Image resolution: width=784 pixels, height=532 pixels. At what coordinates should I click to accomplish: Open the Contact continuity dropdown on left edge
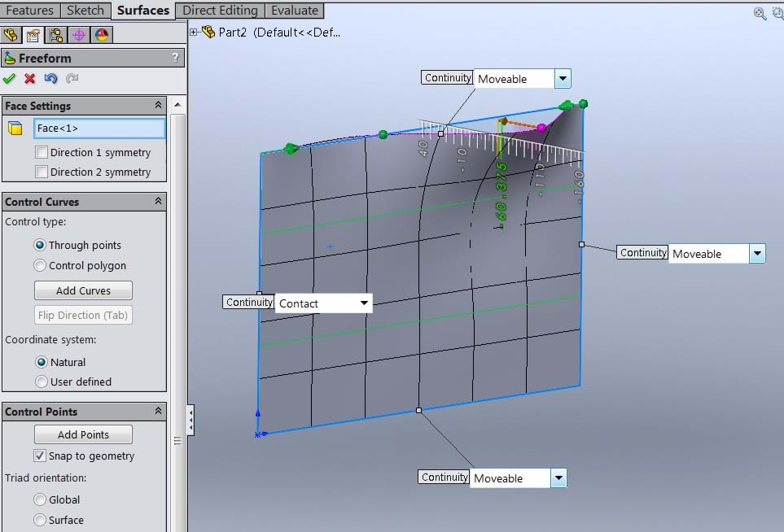[x=364, y=303]
